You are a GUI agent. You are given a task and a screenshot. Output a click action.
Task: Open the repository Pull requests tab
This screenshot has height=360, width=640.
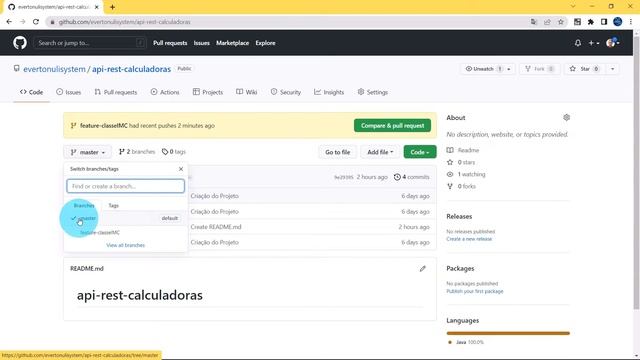tap(116, 92)
